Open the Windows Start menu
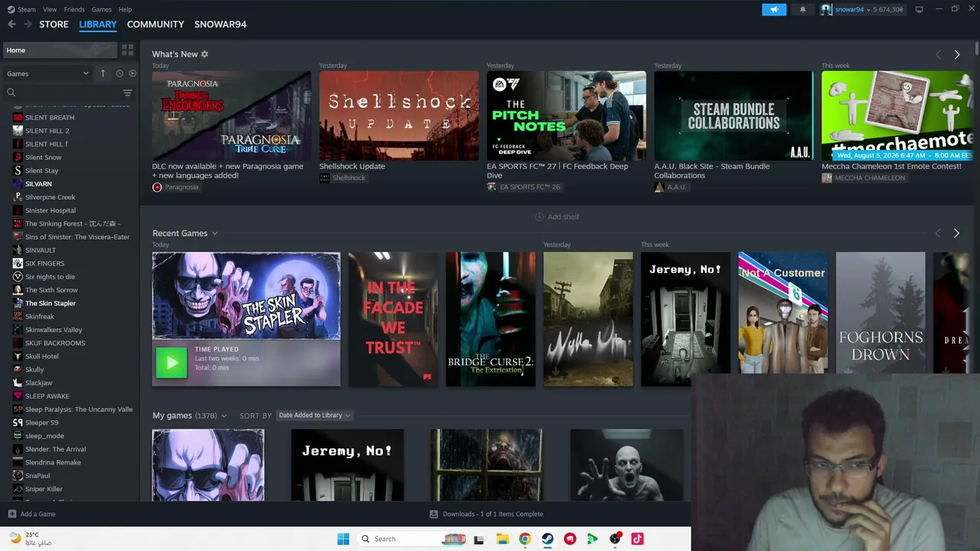Screen dimensions: 980x551 pos(343,539)
